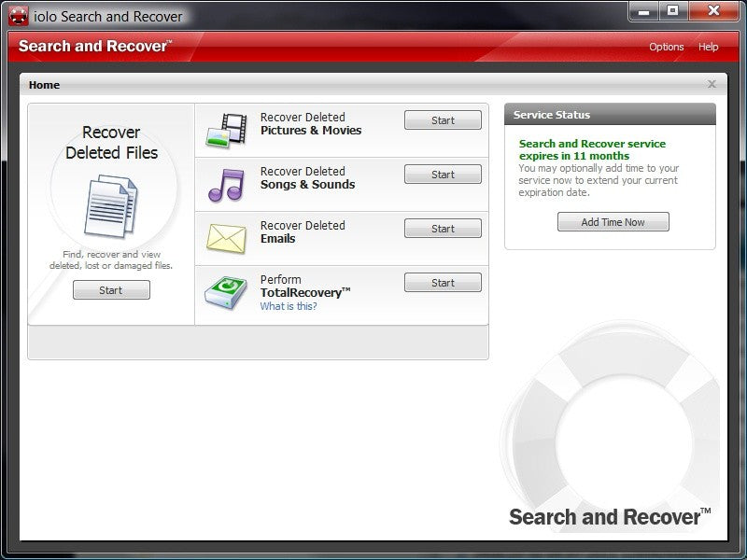Click the purple music note icon

click(x=226, y=185)
